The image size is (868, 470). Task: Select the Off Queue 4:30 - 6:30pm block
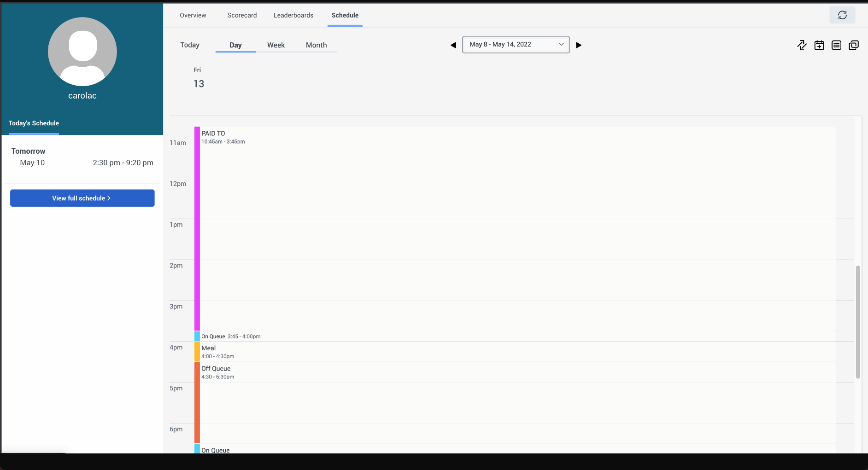coord(515,403)
